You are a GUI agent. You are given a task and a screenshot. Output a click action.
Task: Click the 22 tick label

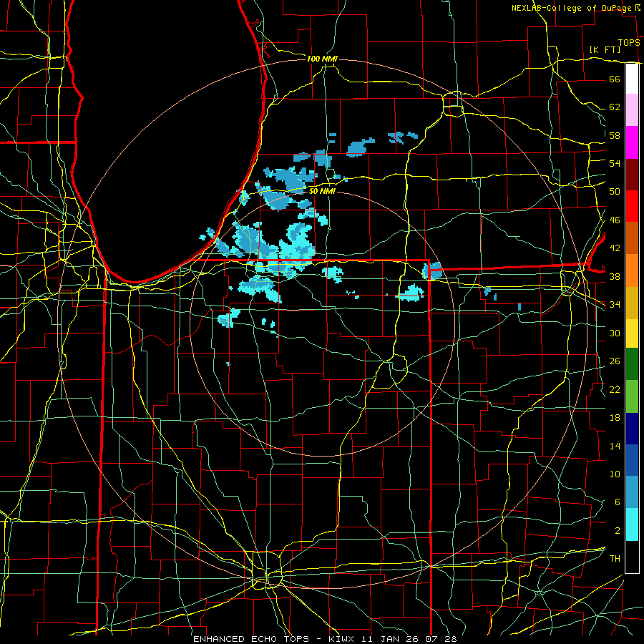[x=615, y=389]
